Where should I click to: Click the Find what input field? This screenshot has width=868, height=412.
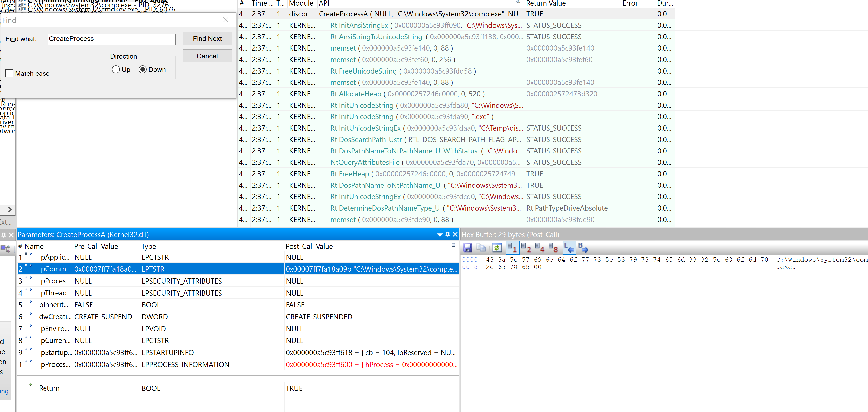(x=112, y=39)
